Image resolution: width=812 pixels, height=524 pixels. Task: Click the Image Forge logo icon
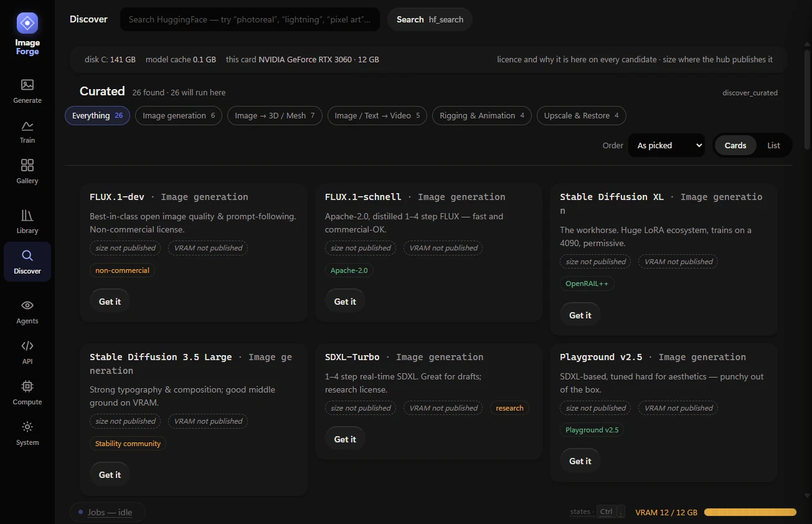click(27, 23)
